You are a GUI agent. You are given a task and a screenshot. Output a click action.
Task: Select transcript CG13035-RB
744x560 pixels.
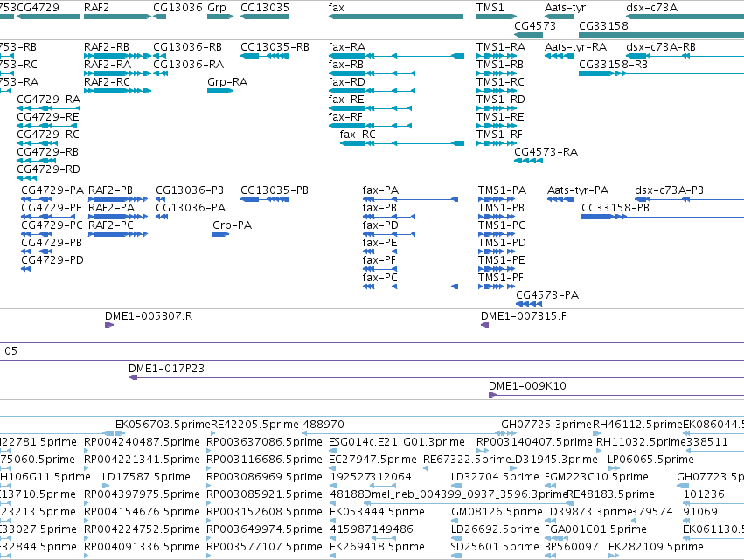[264, 56]
